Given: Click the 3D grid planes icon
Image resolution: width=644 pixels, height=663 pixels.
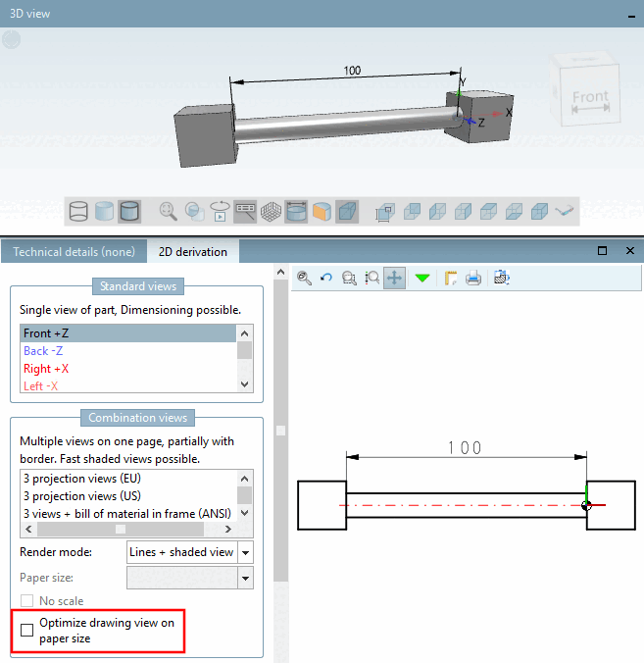Looking at the screenshot, I should [x=271, y=211].
